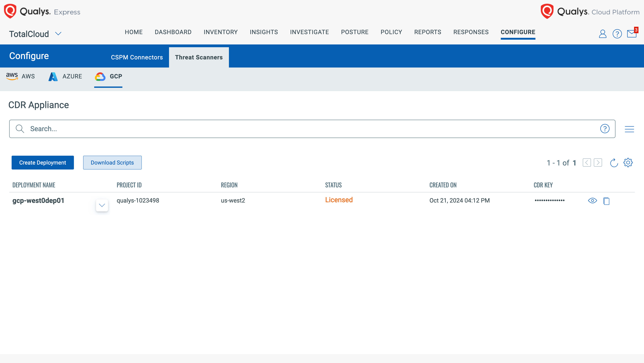Reveal the CDR key with eye icon
The width and height of the screenshot is (644, 363).
[x=592, y=201]
